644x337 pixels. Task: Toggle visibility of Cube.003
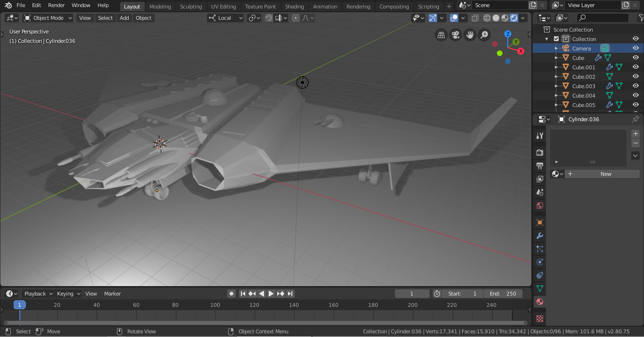[x=636, y=86]
